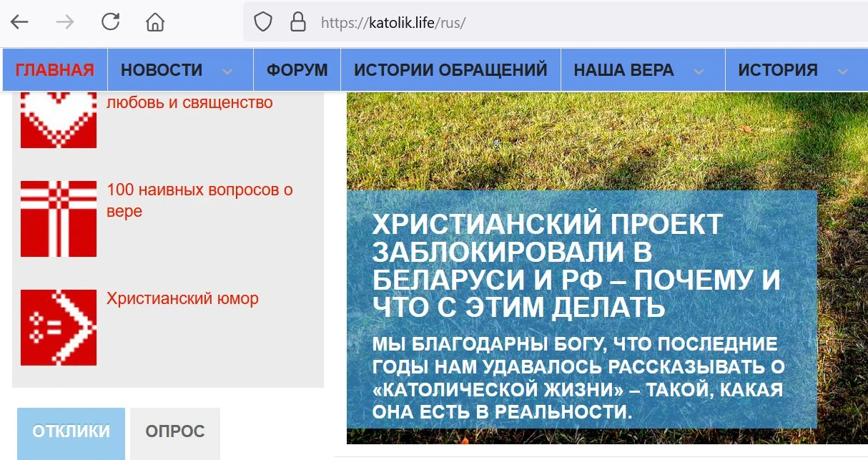Click the shield tracking protection icon
Image resolution: width=868 pixels, height=460 pixels.
tap(263, 22)
